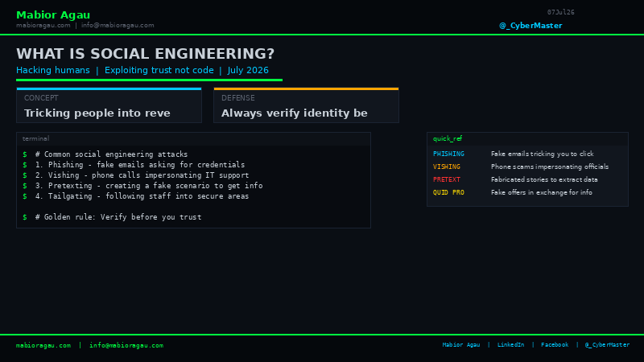The image size is (644, 362).
Task: Click 'Fake emails tricking you to click'
Action: [x=542, y=154]
